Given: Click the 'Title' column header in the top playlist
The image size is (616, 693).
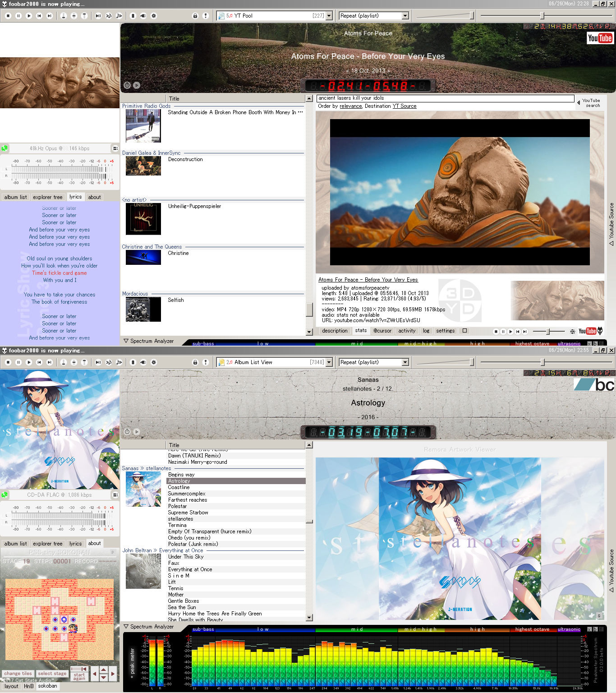Looking at the screenshot, I should click(236, 99).
